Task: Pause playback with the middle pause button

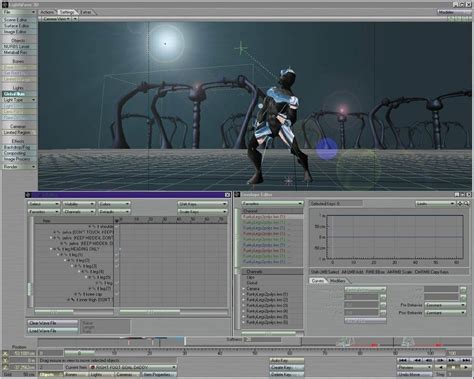Action: pyautogui.click(x=453, y=367)
